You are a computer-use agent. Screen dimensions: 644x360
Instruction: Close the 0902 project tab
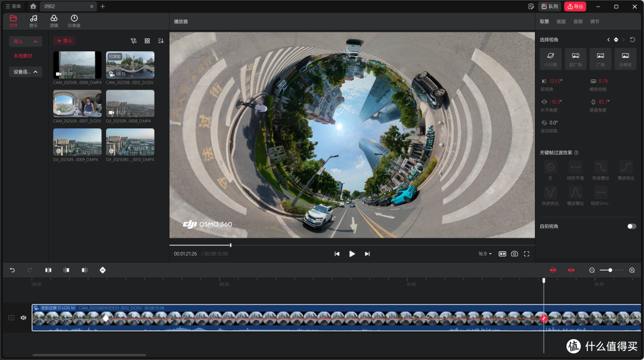[x=92, y=6]
